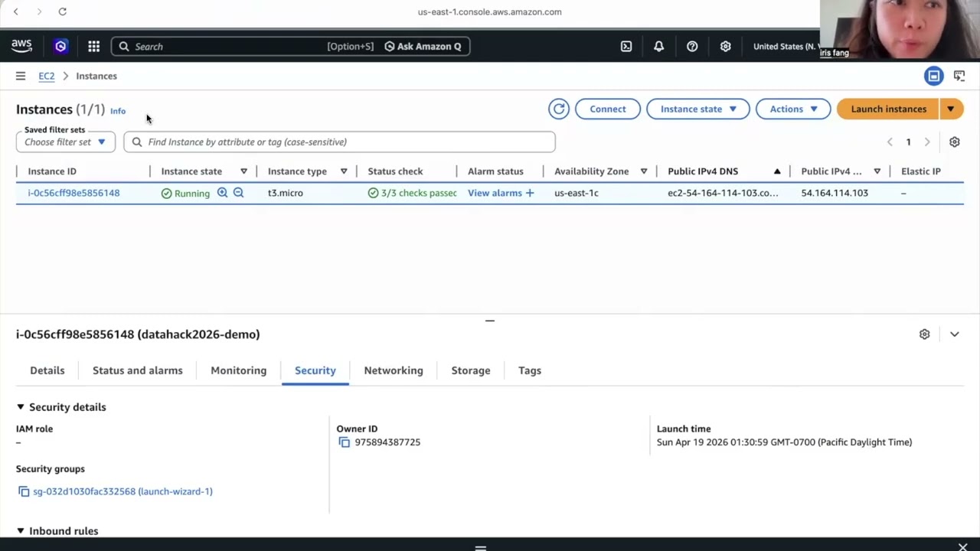Click the browser address bar URL
980x551 pixels.
click(x=490, y=11)
